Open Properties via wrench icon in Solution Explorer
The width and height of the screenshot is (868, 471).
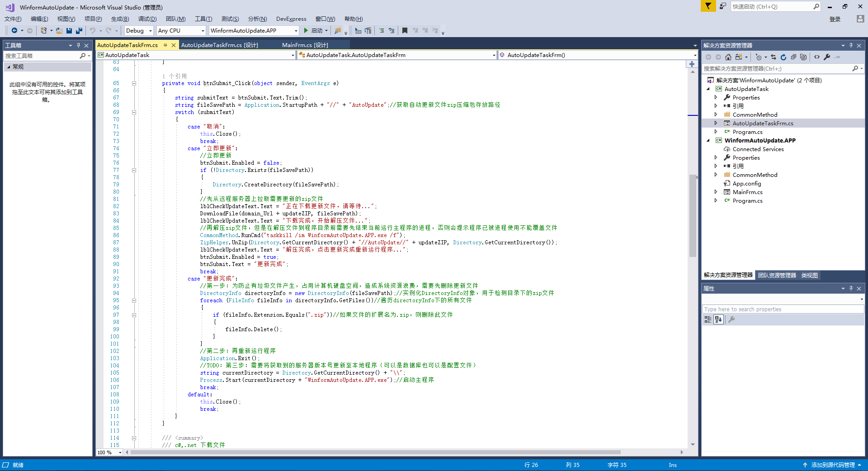(x=827, y=57)
